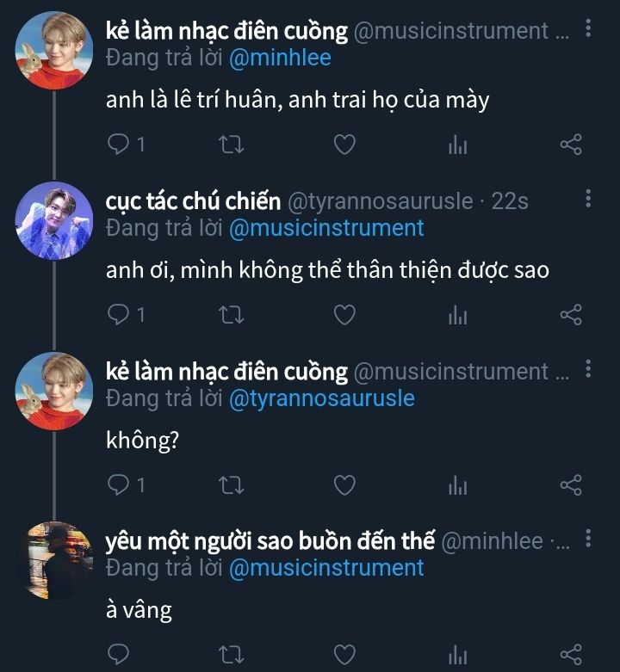Reply to the 'không?' tweet
The width and height of the screenshot is (620, 672).
tap(118, 485)
